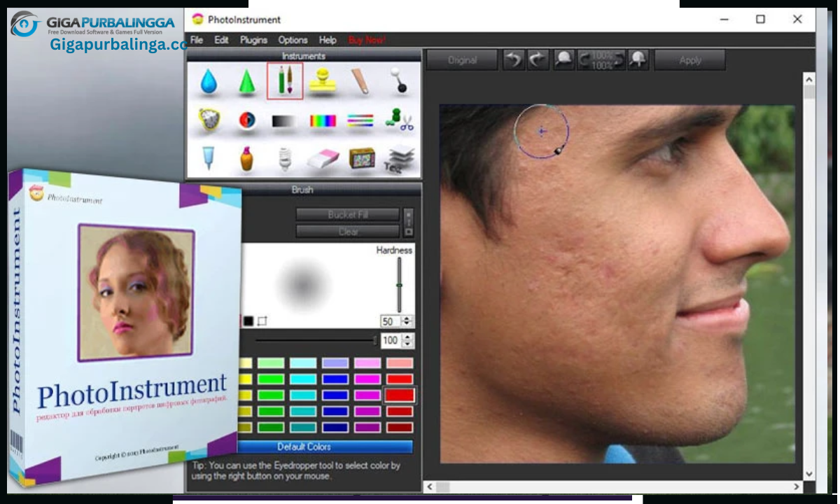Click the PhotoInstrument title bar app icon
This screenshot has height=504, width=840.
pyautogui.click(x=198, y=19)
